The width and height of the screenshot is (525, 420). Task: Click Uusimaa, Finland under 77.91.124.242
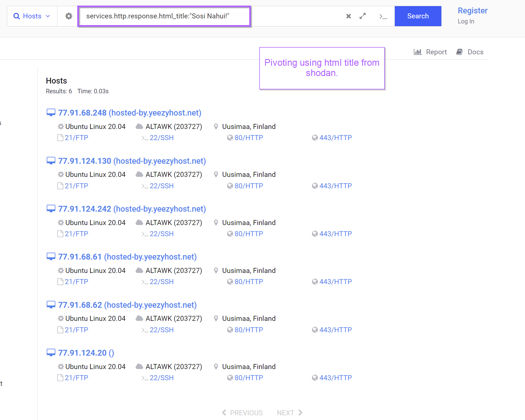[x=249, y=223]
